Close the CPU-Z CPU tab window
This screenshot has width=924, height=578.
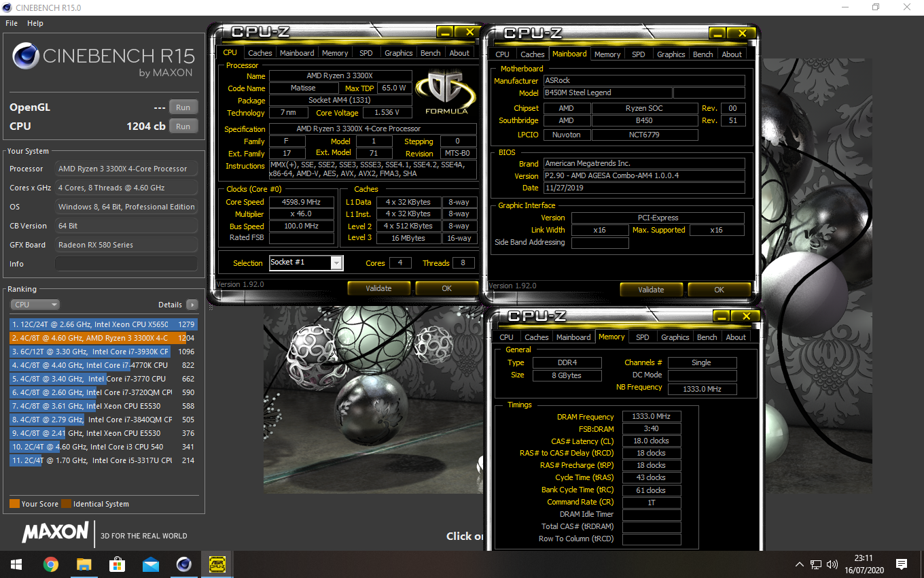(469, 32)
